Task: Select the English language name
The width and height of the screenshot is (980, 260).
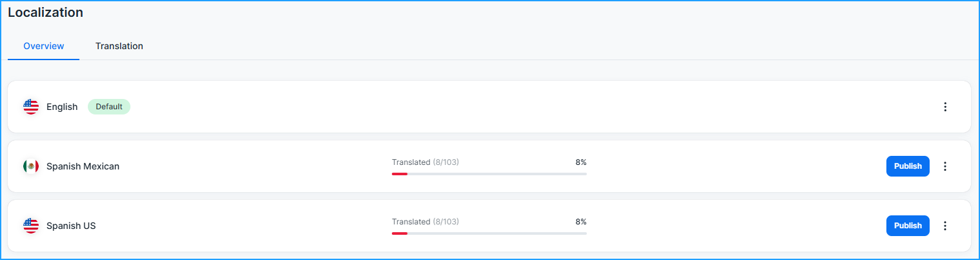Action: pyautogui.click(x=62, y=107)
